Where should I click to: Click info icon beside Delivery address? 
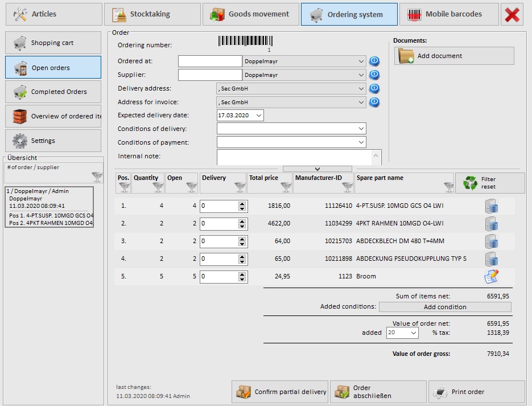374,89
